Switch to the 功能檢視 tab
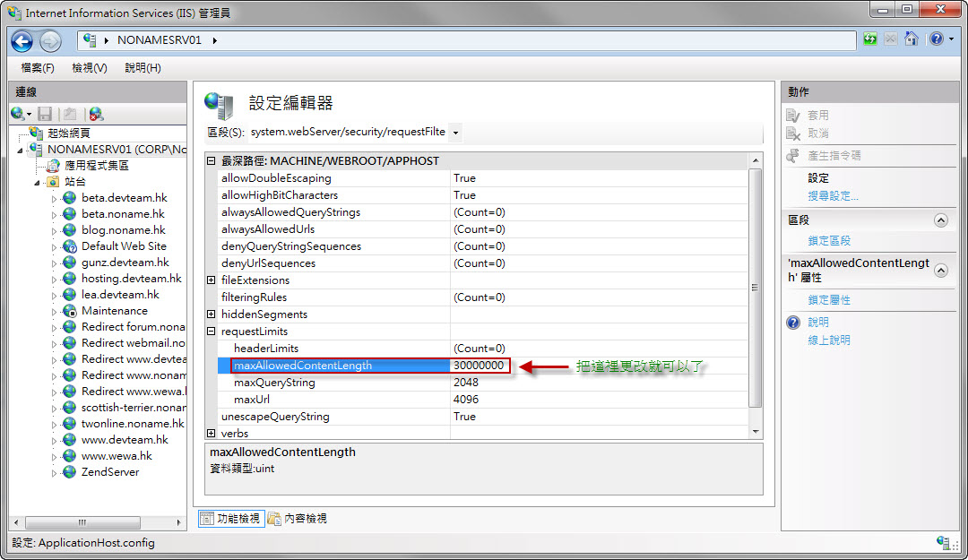968x560 pixels. coord(231,518)
